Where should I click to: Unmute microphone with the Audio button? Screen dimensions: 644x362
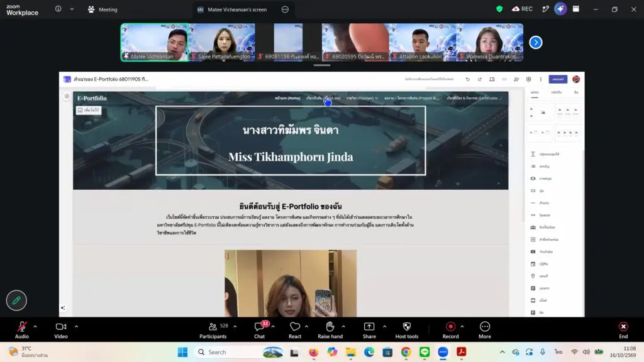point(22,329)
